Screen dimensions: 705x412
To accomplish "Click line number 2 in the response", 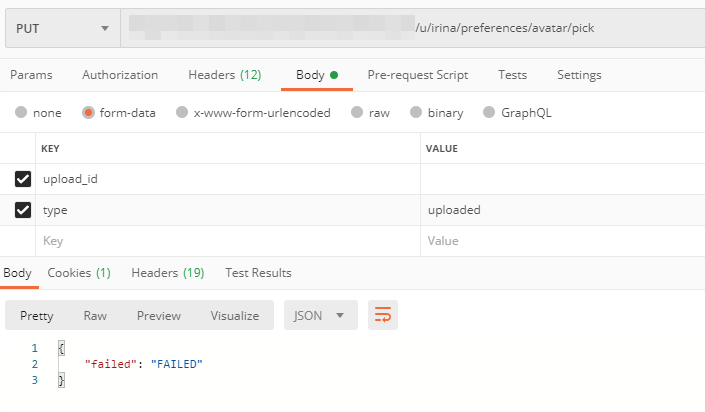I will click(35, 364).
